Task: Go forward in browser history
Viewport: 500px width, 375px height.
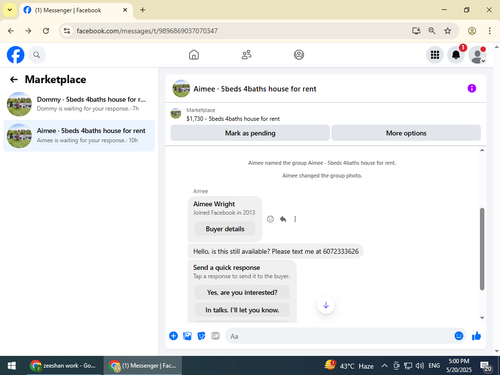Action: pos(28,31)
